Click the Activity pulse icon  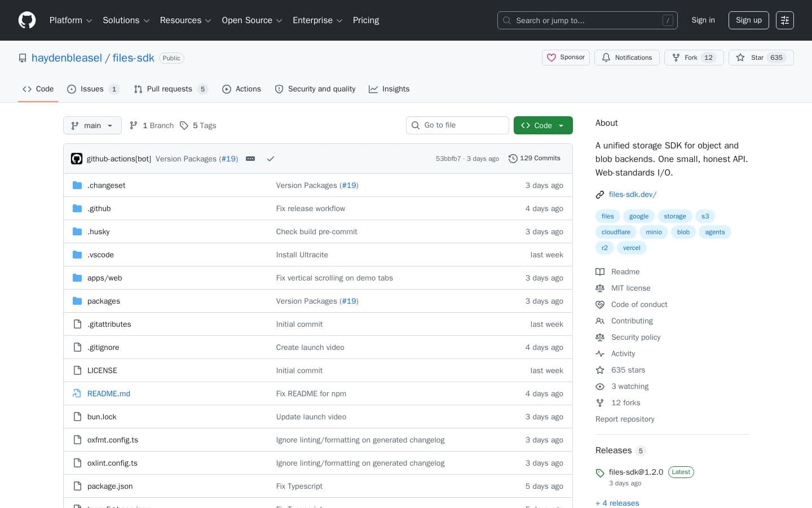(x=600, y=353)
